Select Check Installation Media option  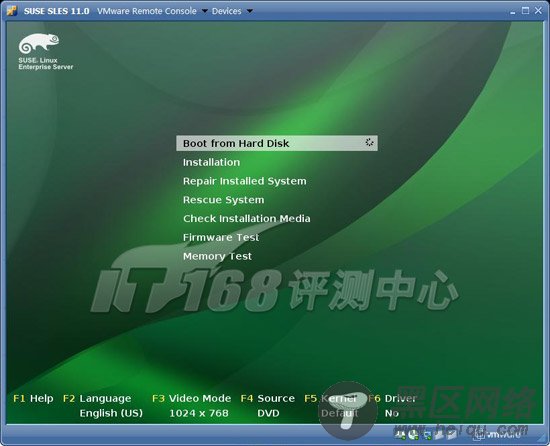247,219
